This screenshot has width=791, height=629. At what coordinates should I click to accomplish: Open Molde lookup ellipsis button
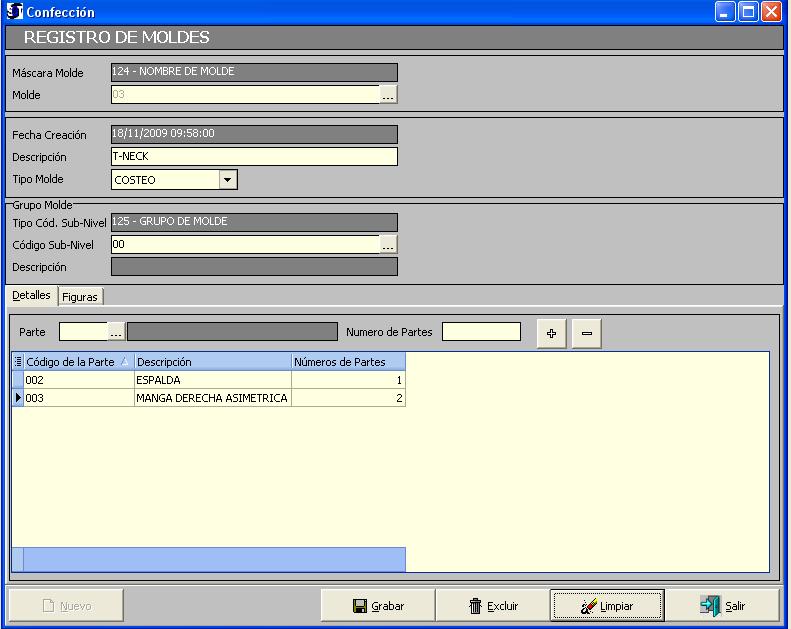389,95
